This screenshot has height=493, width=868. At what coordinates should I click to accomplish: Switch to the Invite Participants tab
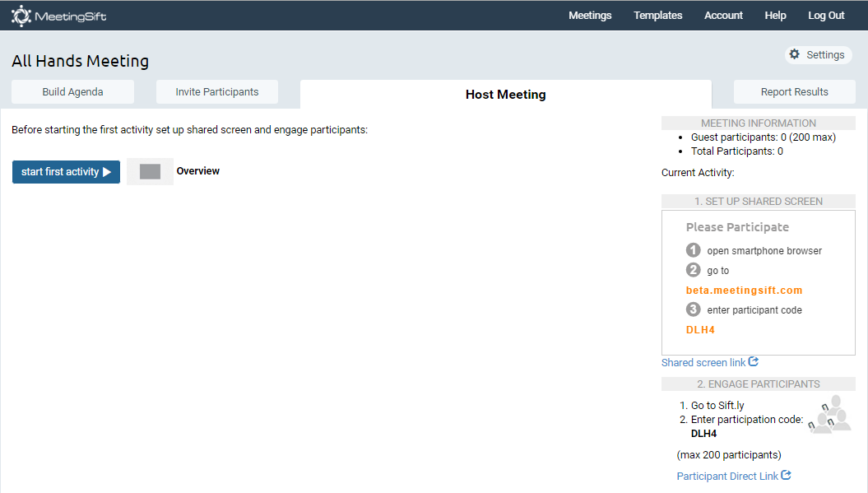tap(217, 92)
